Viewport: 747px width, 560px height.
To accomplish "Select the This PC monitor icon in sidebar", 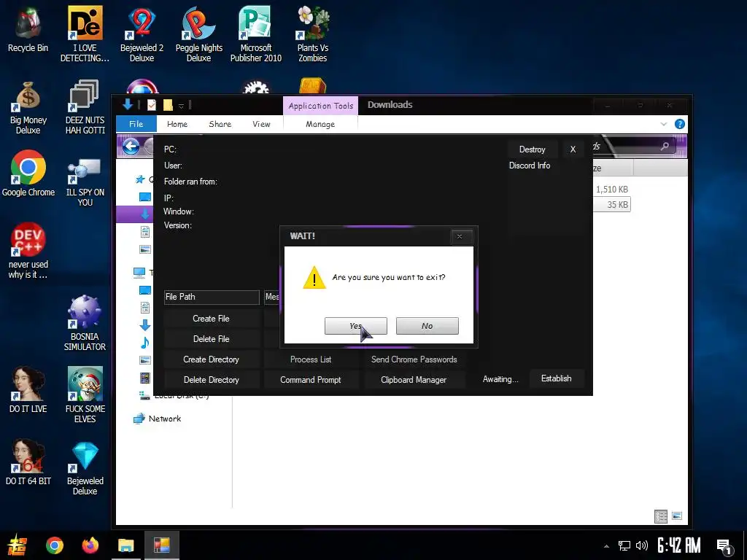I will coord(139,273).
